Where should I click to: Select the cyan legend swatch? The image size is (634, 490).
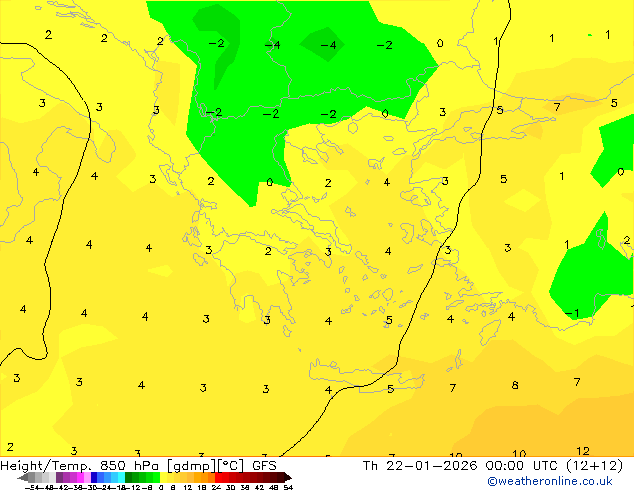click(x=121, y=477)
